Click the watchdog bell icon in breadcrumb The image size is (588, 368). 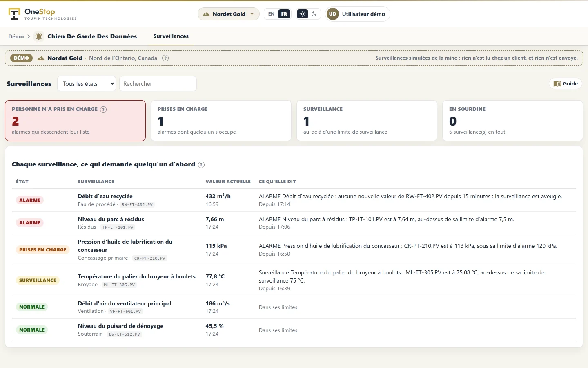pos(39,36)
